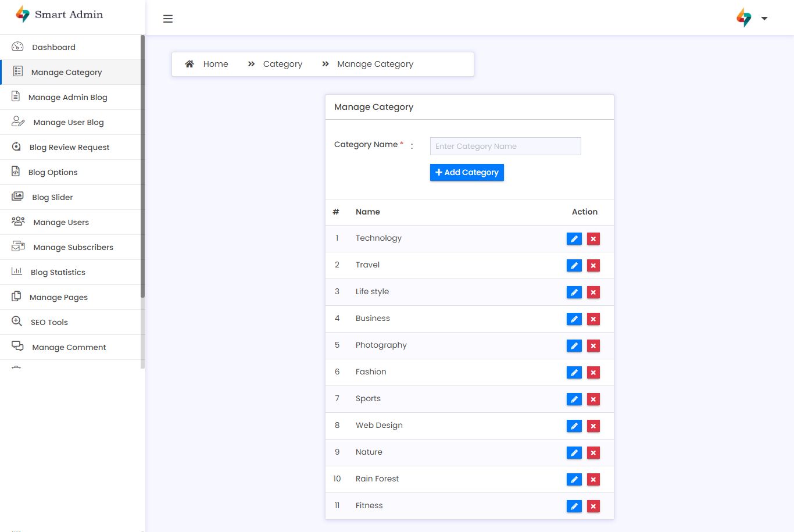The height and width of the screenshot is (532, 794).
Task: Open Manage Subscribers sidebar entry
Action: [x=73, y=247]
